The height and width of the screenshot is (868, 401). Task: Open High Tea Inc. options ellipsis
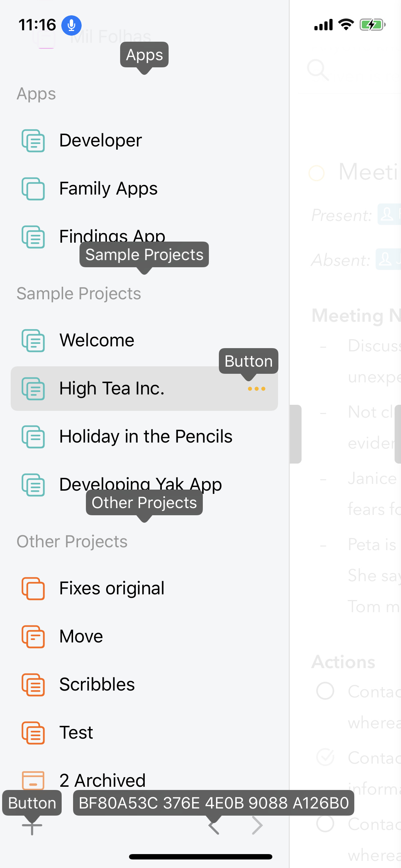(257, 389)
